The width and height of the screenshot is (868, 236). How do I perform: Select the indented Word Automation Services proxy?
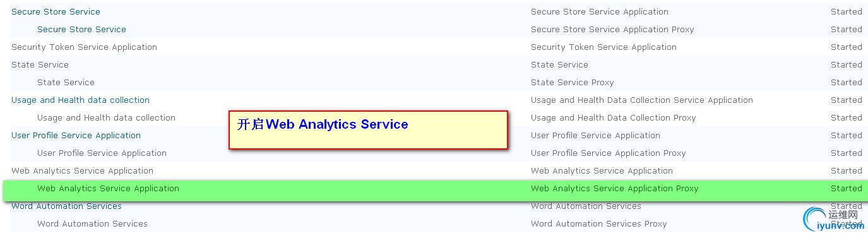click(92, 223)
